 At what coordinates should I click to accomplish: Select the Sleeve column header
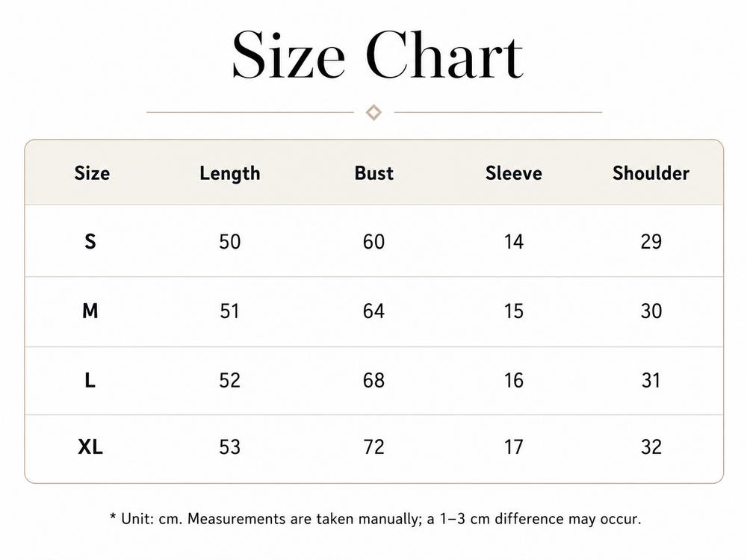click(514, 173)
